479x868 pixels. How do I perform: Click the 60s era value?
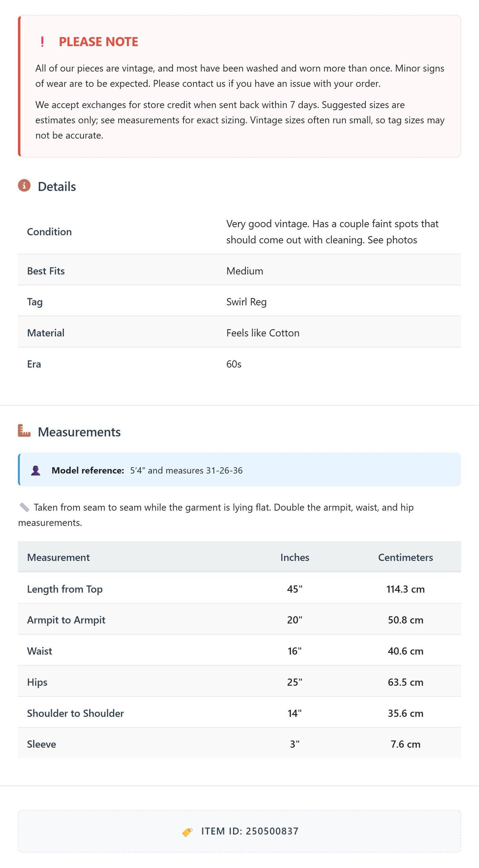point(234,364)
